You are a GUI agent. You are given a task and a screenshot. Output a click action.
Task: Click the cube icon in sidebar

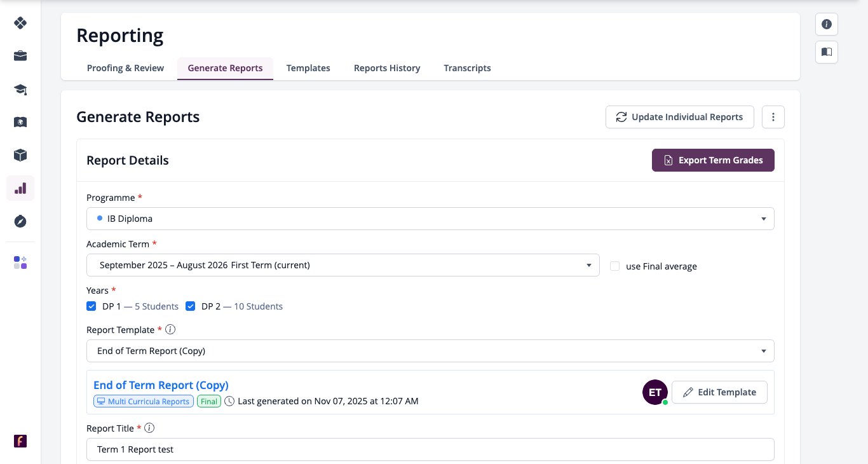tap(20, 155)
